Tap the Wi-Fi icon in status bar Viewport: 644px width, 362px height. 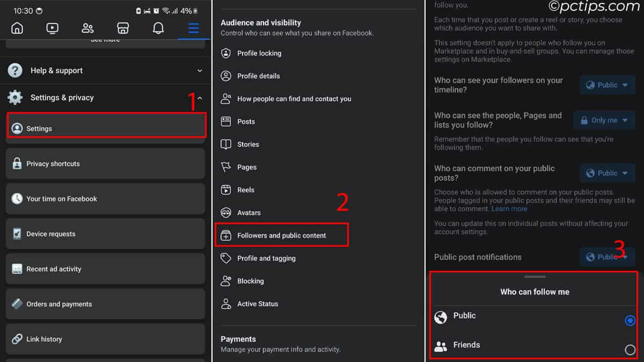coord(166,11)
